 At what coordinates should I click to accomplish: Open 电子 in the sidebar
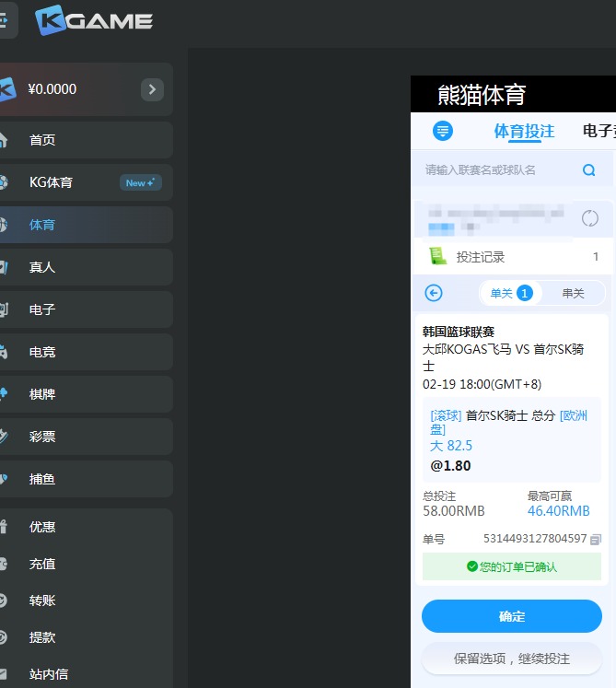point(86,309)
